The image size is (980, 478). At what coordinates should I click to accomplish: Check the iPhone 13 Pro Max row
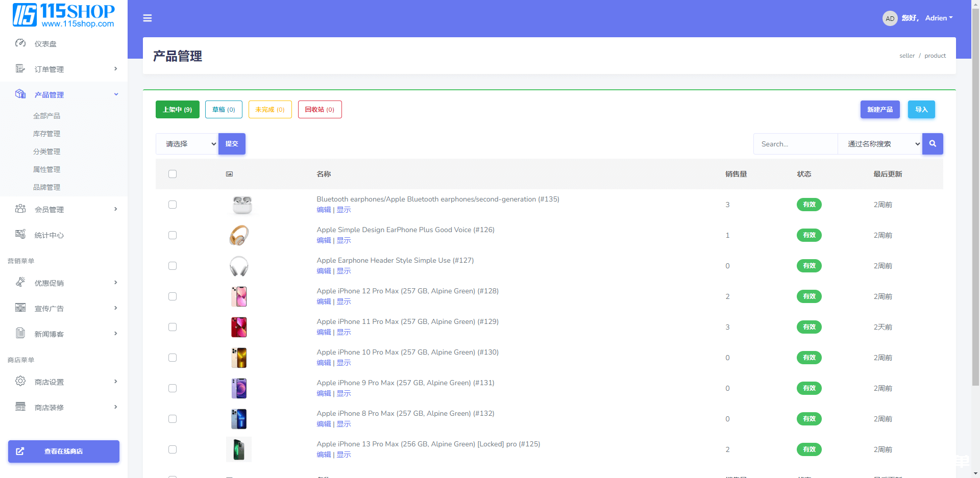click(173, 449)
